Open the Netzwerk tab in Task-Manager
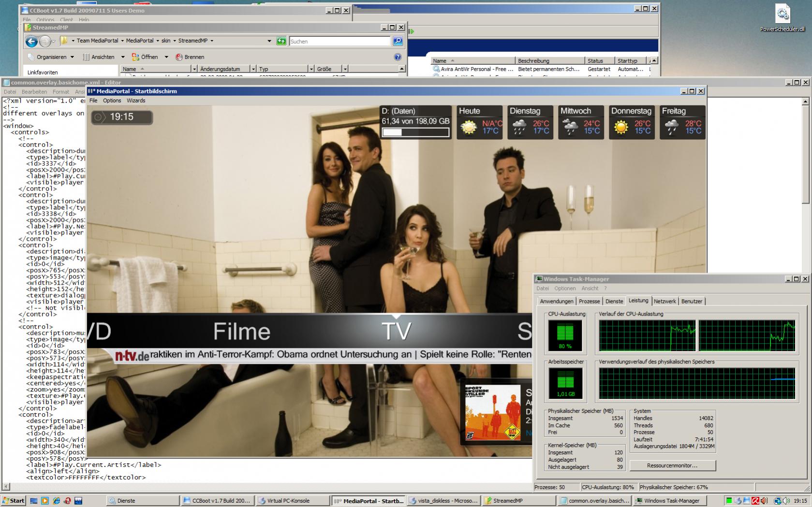Image resolution: width=812 pixels, height=507 pixels. pyautogui.click(x=664, y=301)
